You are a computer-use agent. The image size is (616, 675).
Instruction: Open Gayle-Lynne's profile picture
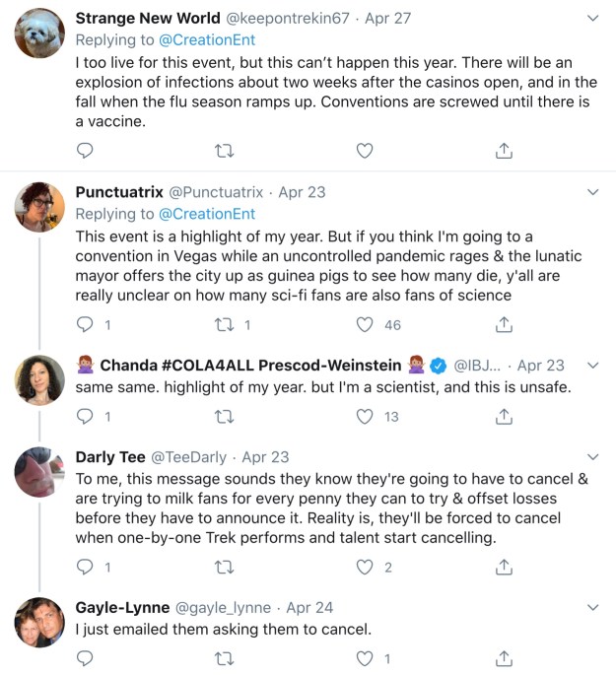tap(40, 623)
